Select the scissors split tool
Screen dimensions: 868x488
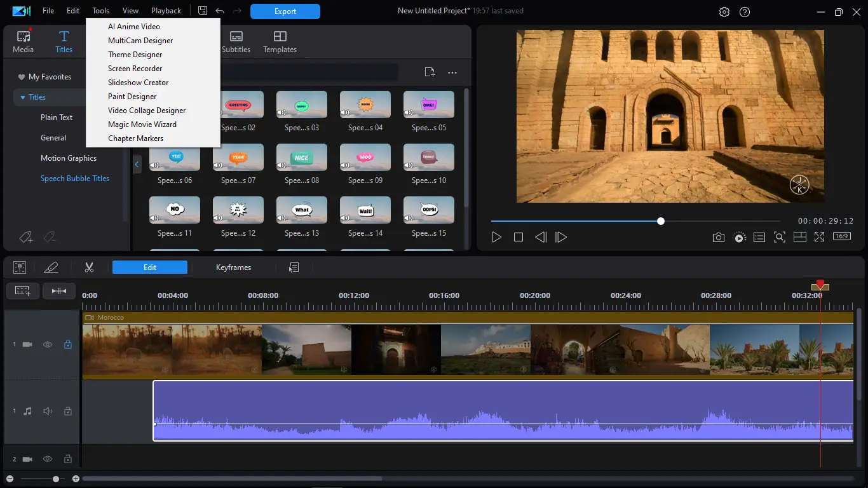(x=89, y=268)
